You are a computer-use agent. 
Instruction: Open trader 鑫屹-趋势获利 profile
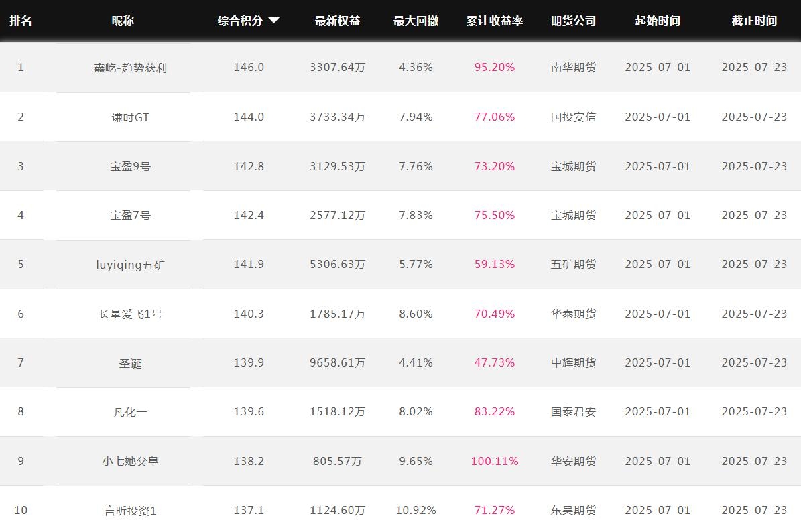coord(130,68)
